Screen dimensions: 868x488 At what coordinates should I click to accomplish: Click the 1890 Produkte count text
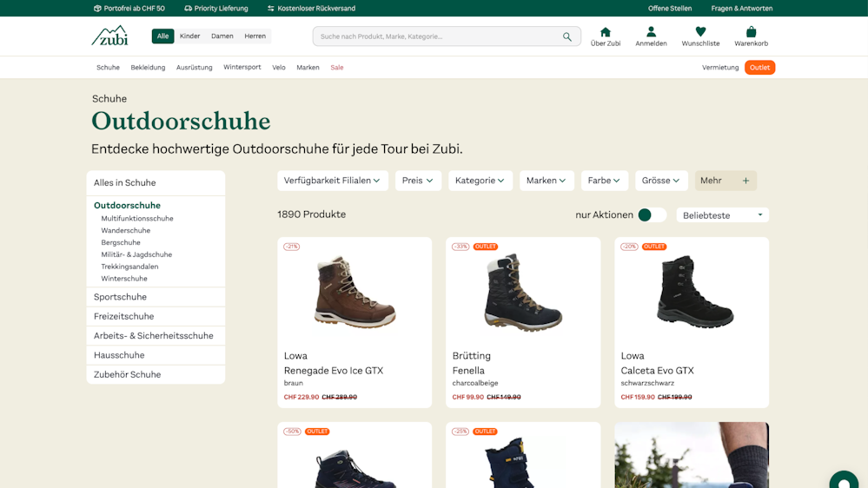tap(312, 214)
